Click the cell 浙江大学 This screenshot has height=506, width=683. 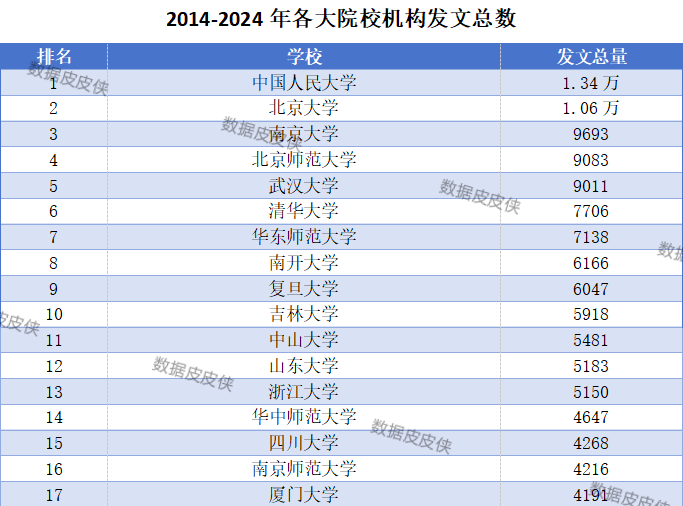point(304,391)
